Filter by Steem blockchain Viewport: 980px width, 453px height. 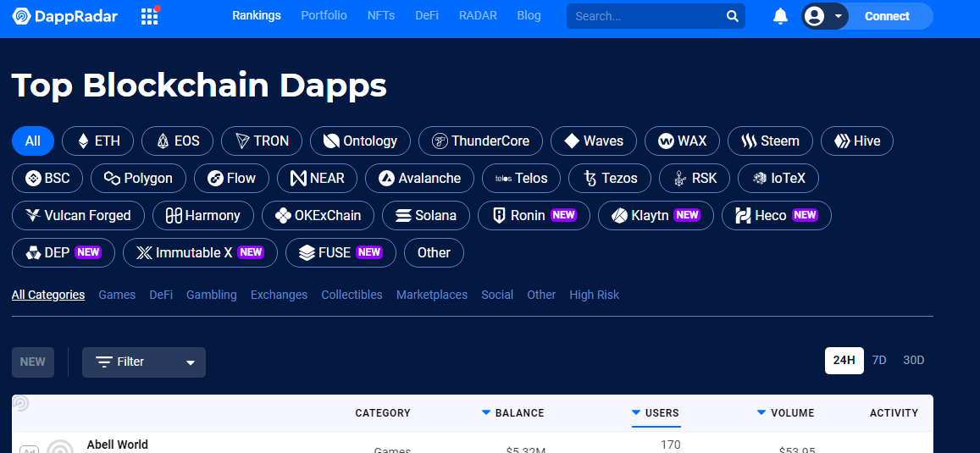point(771,141)
